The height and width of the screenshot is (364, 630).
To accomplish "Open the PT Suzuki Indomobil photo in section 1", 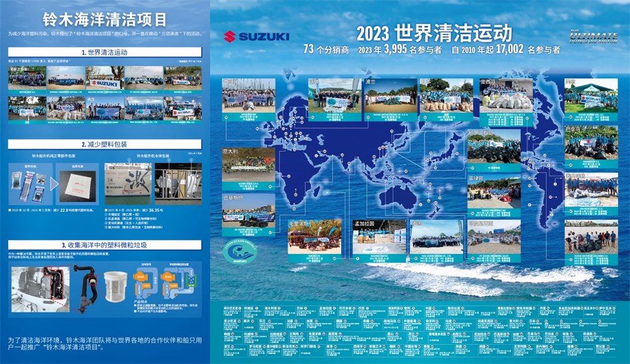I will pos(144,78).
